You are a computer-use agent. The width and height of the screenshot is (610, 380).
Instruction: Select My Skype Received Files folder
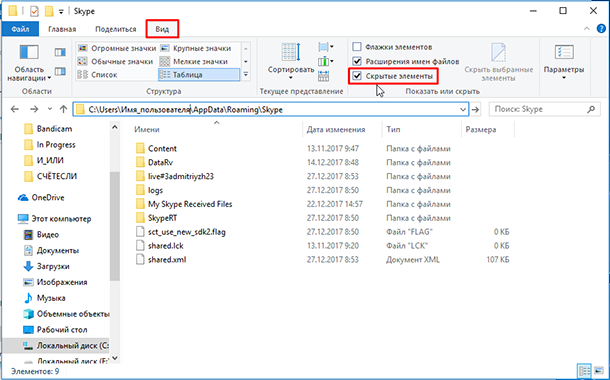pos(190,204)
